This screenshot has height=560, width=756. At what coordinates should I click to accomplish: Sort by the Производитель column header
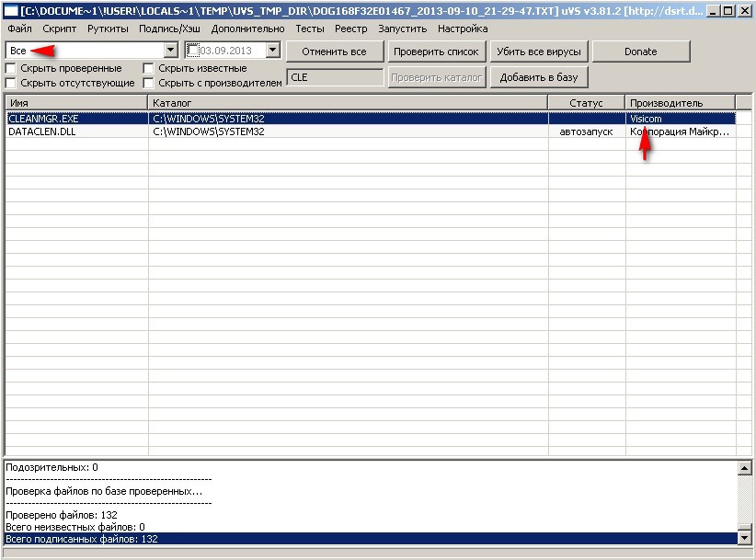click(680, 103)
